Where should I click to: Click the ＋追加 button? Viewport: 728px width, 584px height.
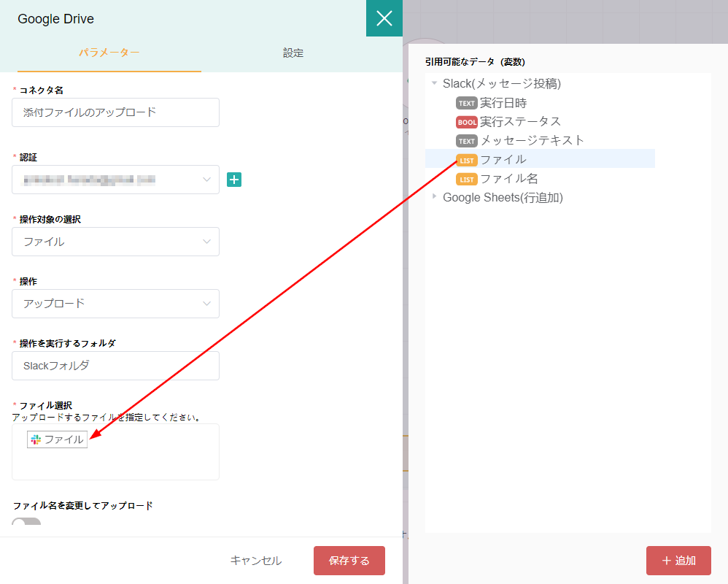click(678, 561)
